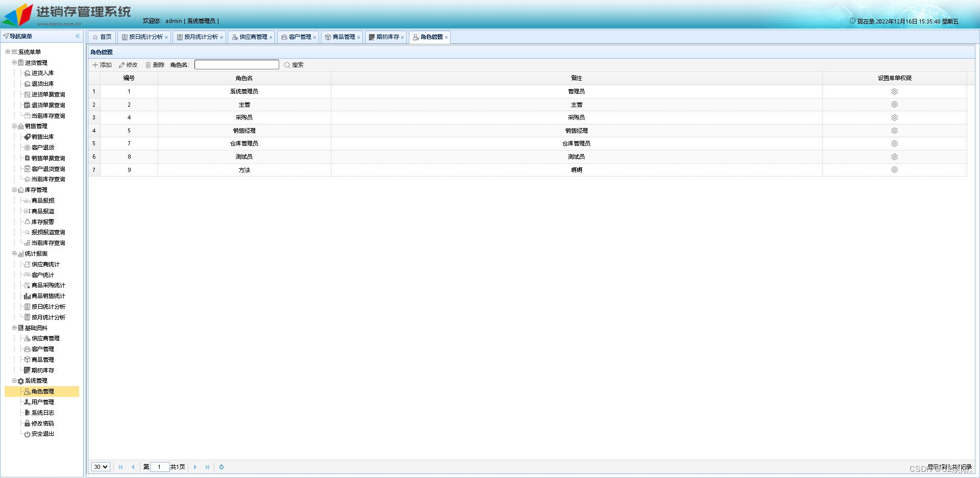Click the page number input field

pyautogui.click(x=160, y=467)
